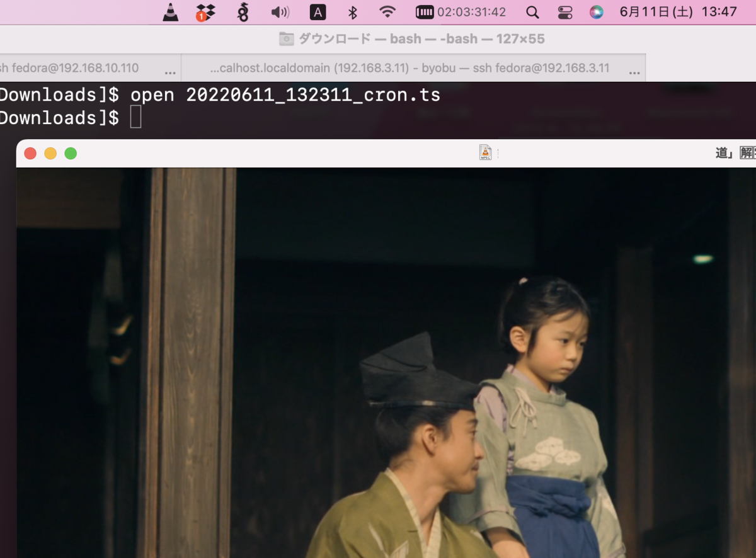This screenshot has height=558, width=756.
Task: Toggle Bluetooth via the menu bar icon
Action: [x=352, y=11]
